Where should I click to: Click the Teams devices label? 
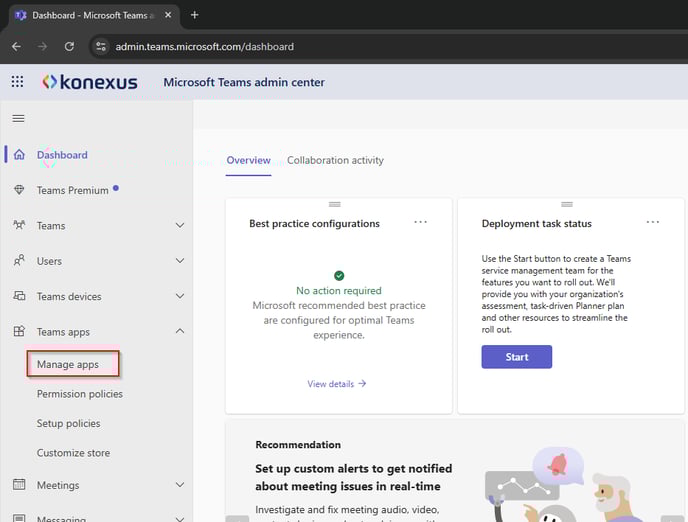coord(69,297)
